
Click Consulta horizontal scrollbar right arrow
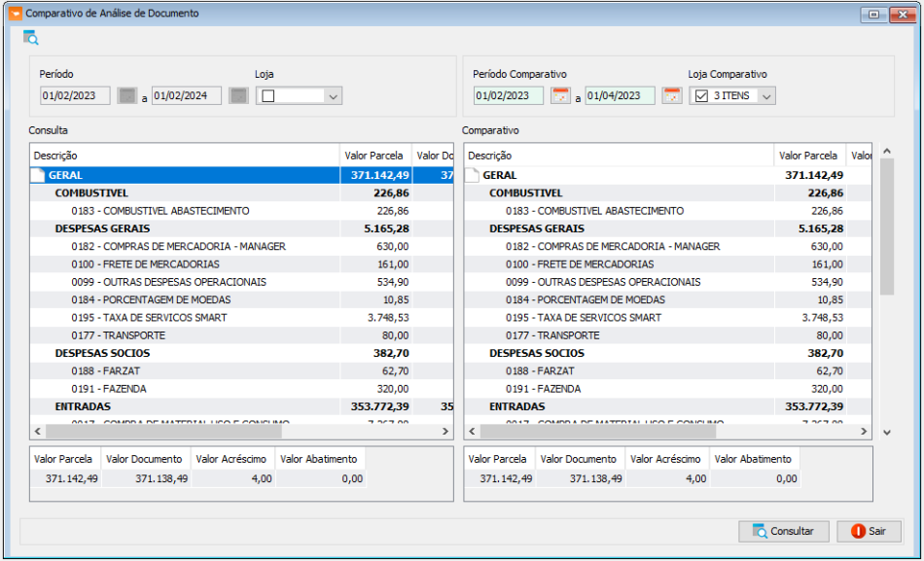coord(445,432)
